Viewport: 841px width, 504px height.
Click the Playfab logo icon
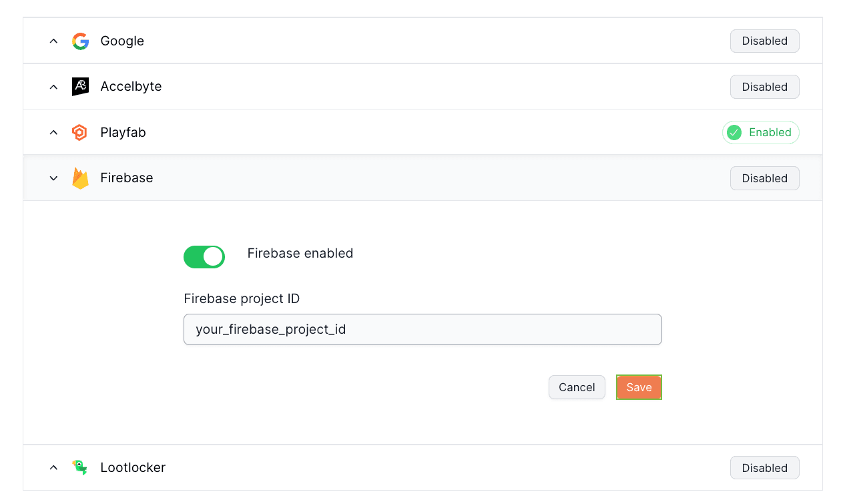point(79,132)
